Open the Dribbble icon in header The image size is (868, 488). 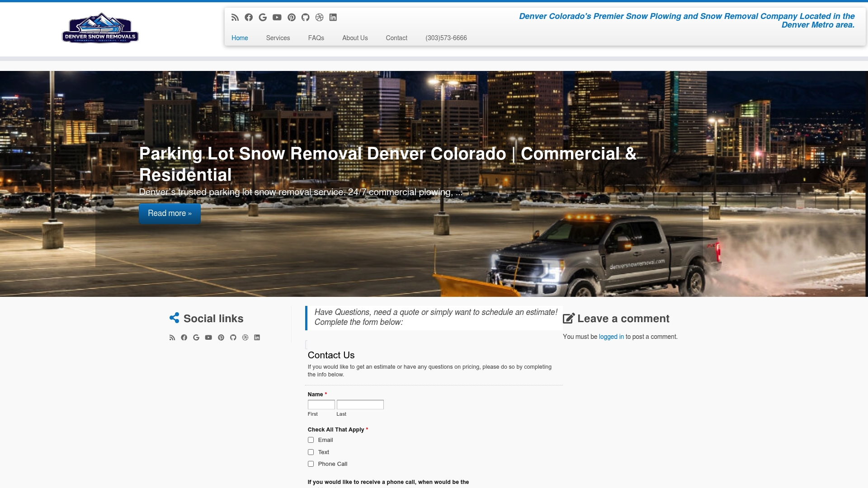[x=320, y=17]
